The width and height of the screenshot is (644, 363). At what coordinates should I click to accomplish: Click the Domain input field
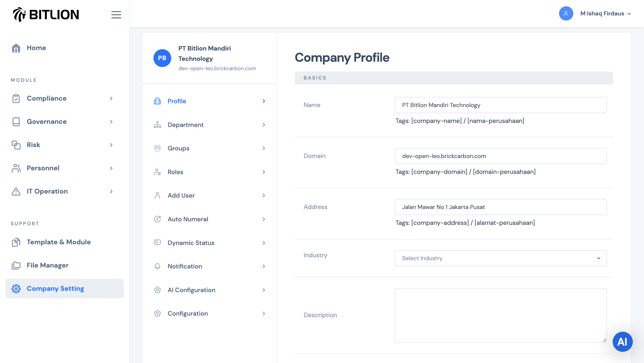tap(500, 156)
